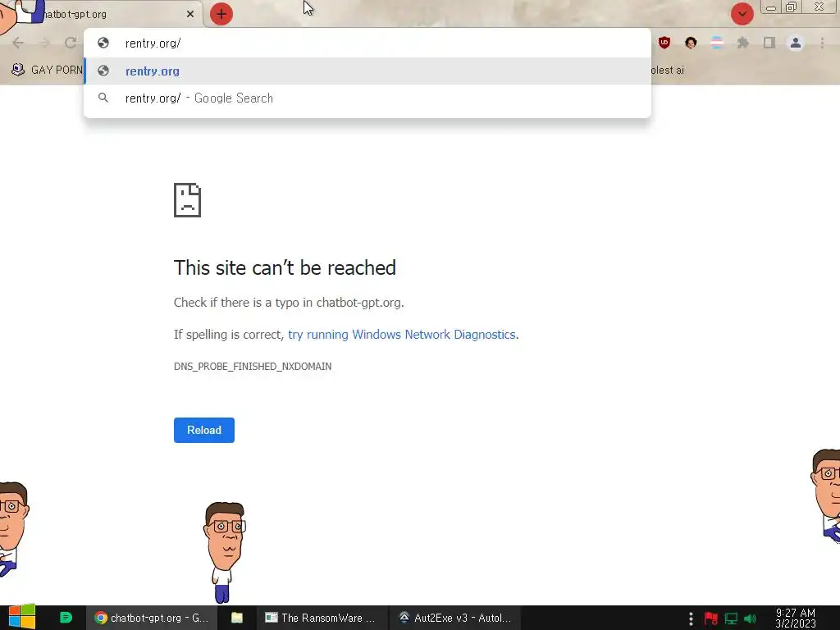Open the avatar face extension icon

(691, 43)
